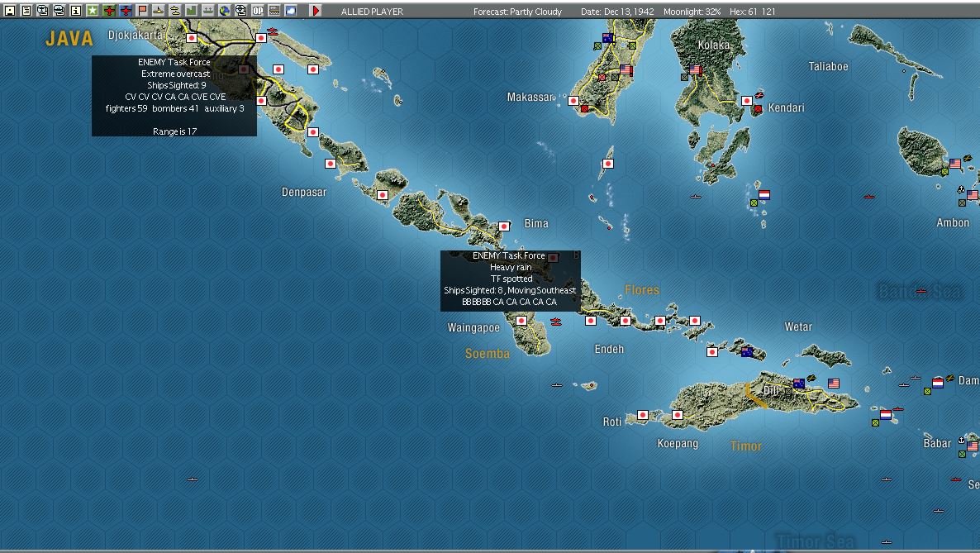Click the Japanese flag marker near Koepang

coord(678,415)
